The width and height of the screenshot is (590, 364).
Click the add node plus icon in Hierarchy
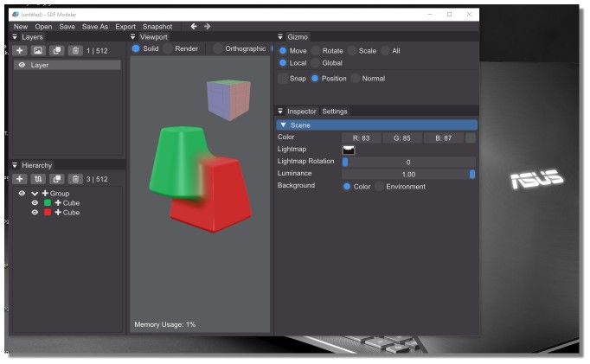20,179
